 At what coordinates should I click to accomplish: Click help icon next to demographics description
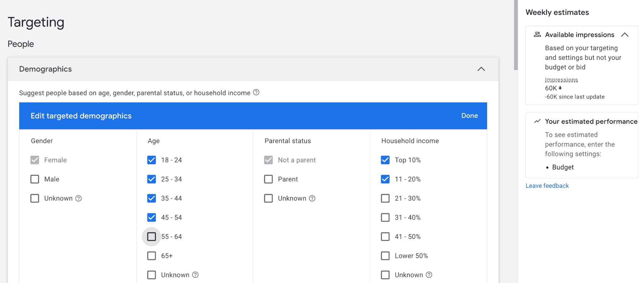pos(256,92)
